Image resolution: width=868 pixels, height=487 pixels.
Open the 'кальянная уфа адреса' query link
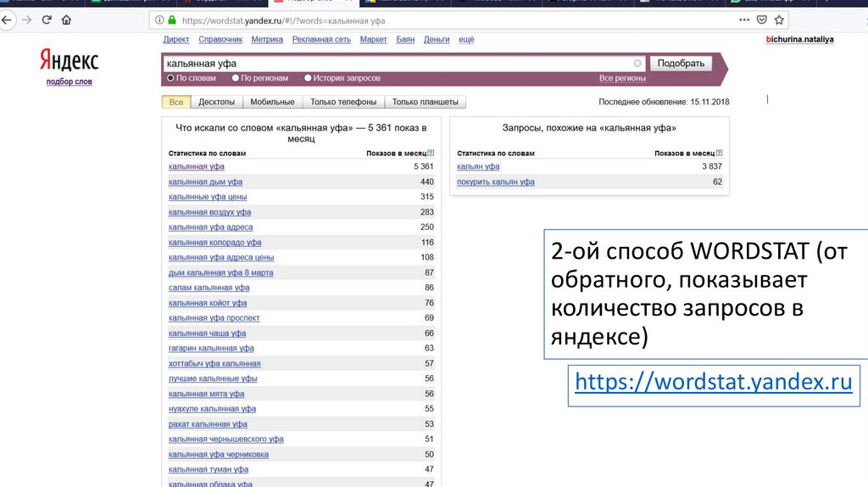tap(210, 227)
